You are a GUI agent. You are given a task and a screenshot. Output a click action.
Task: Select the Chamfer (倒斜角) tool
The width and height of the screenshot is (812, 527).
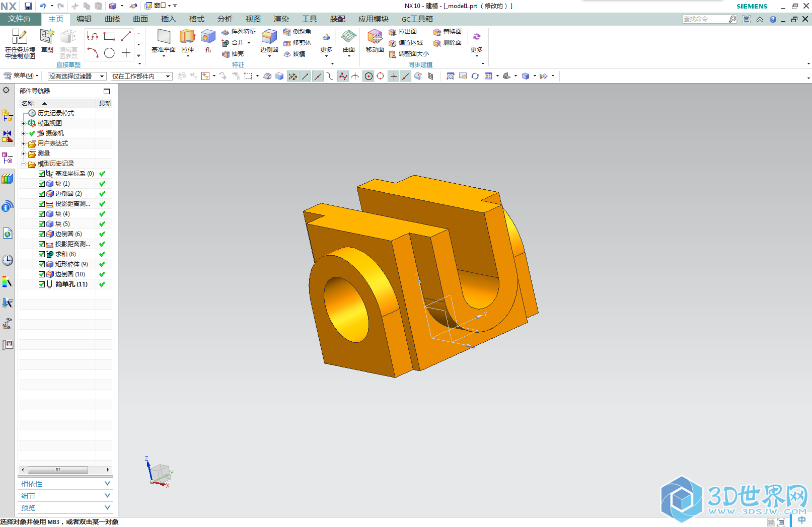pyautogui.click(x=297, y=32)
